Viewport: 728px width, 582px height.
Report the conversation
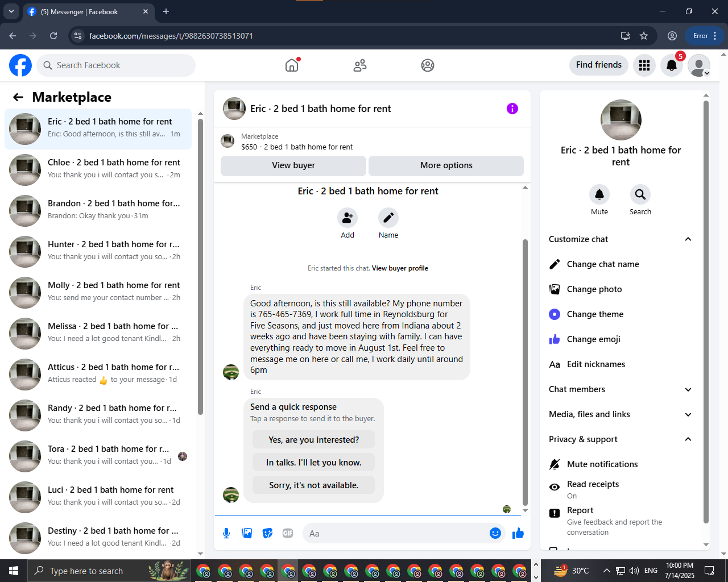tap(620, 521)
